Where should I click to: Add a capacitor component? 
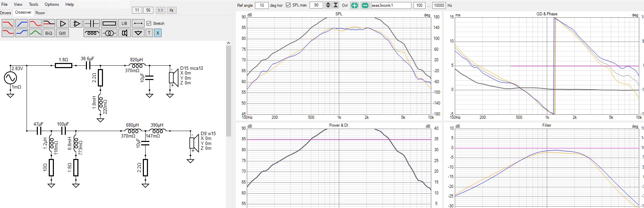(x=92, y=23)
